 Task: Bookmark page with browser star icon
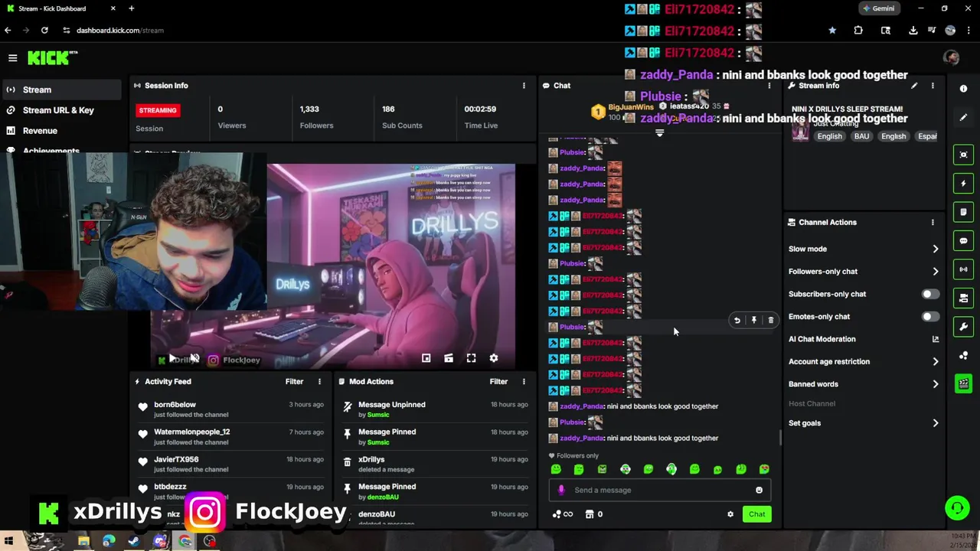(832, 31)
